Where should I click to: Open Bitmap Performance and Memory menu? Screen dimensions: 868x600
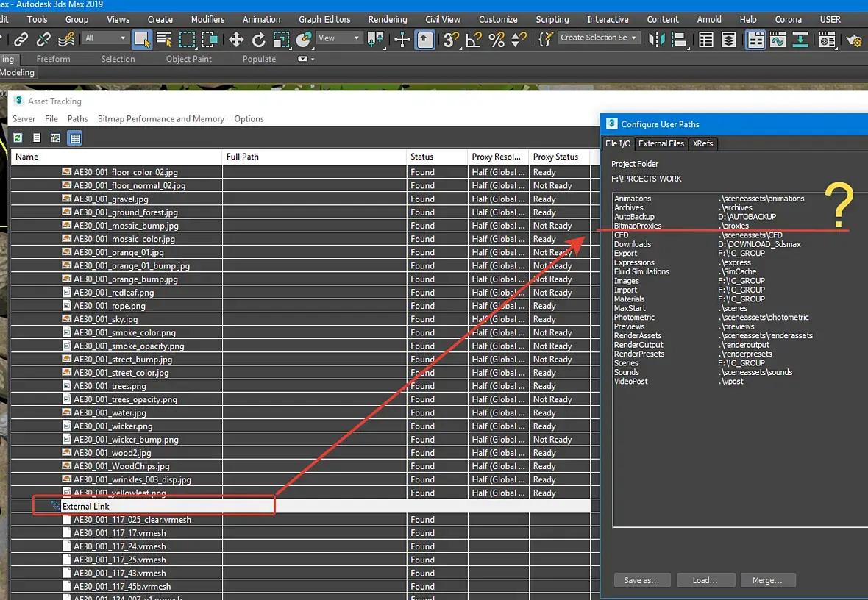pyautogui.click(x=161, y=118)
